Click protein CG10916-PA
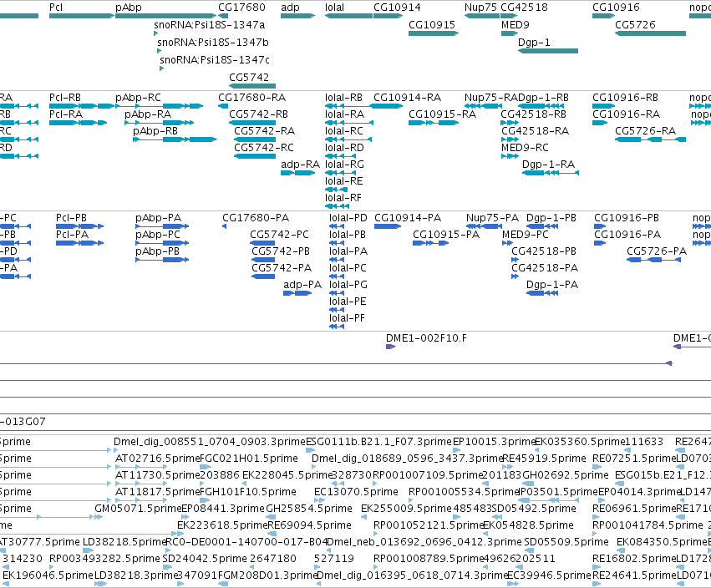Screen dimensions: 711x588 point(600,243)
